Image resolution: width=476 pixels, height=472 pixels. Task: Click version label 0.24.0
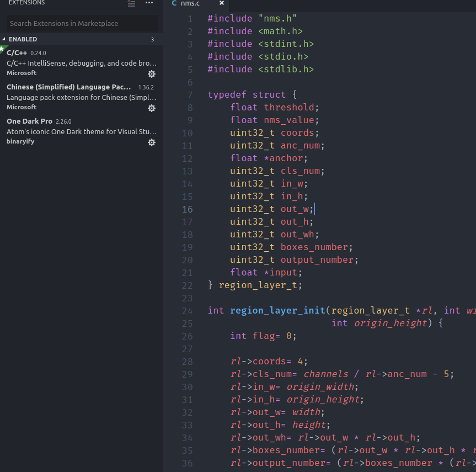[38, 53]
